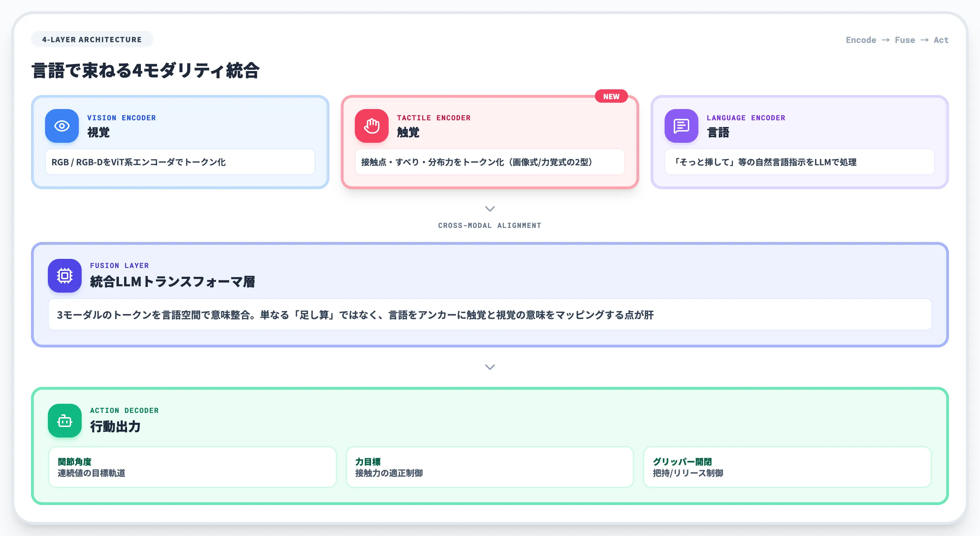Click the blue eye Vision Encoder icon
Viewport: 980px width, 536px height.
click(x=62, y=126)
